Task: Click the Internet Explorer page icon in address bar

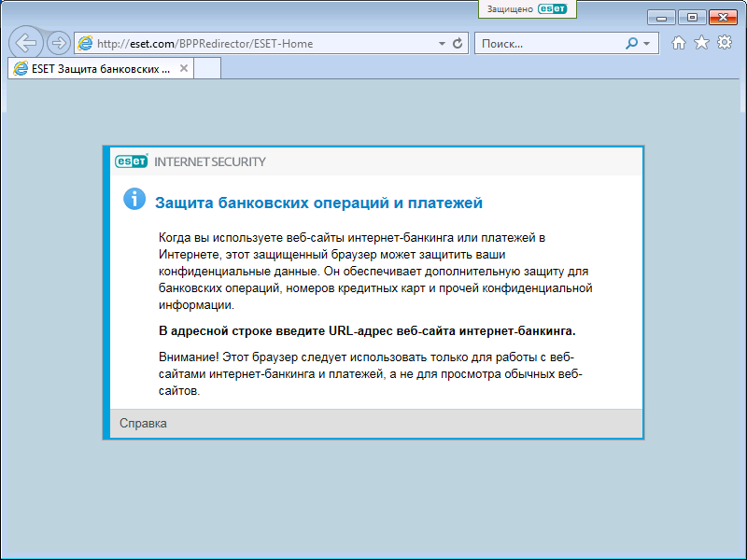Action: coord(85,43)
